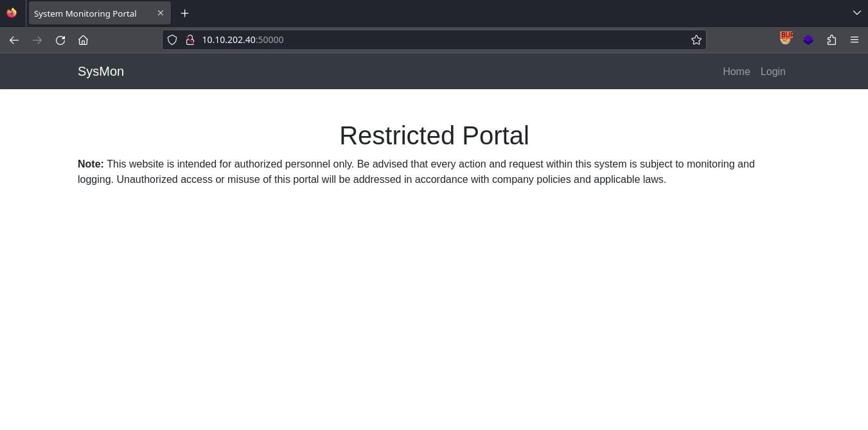Open a new browser tab

tap(184, 13)
